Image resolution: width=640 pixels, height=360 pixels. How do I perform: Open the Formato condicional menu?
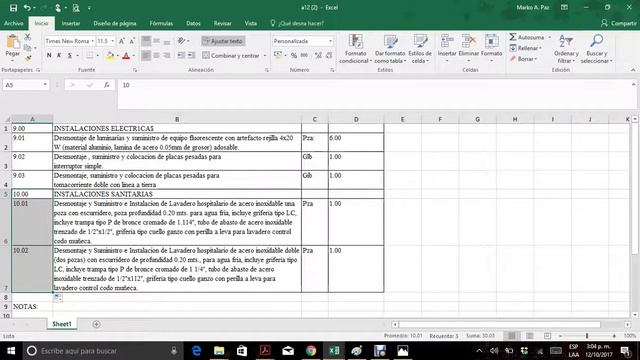[x=355, y=49]
